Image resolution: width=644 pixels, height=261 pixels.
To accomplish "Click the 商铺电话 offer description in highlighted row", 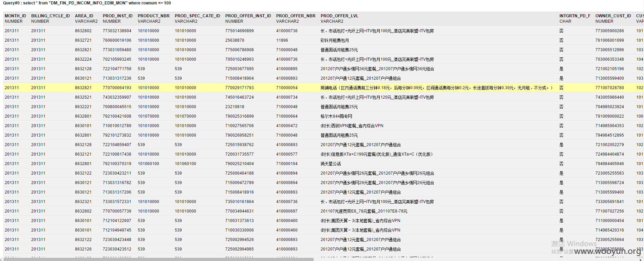I will click(437, 88).
